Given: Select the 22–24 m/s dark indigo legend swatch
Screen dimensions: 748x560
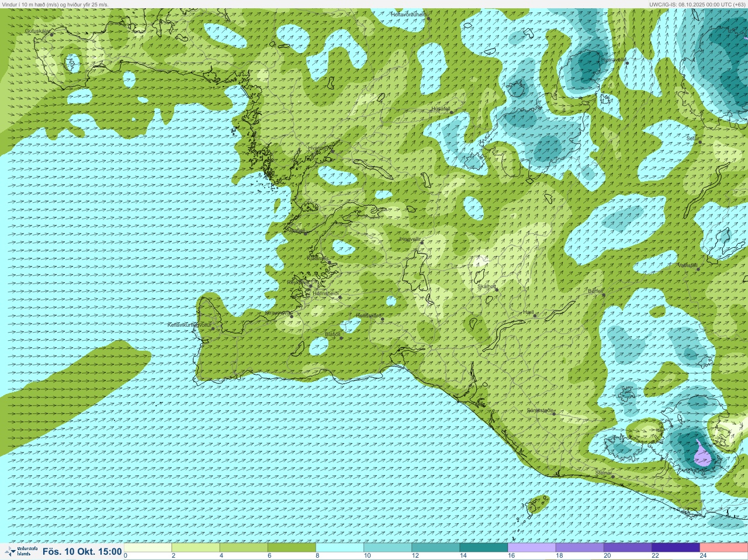Looking at the screenshot, I should pos(676,548).
